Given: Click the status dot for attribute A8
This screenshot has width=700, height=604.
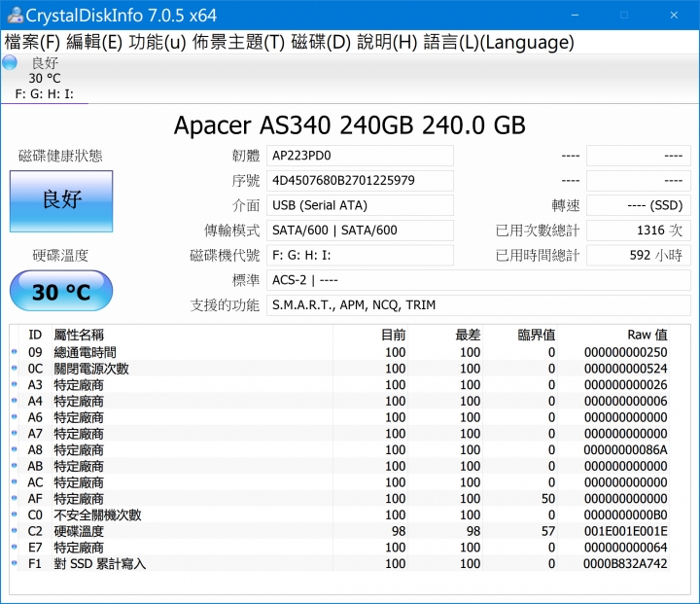Looking at the screenshot, I should coord(15,449).
